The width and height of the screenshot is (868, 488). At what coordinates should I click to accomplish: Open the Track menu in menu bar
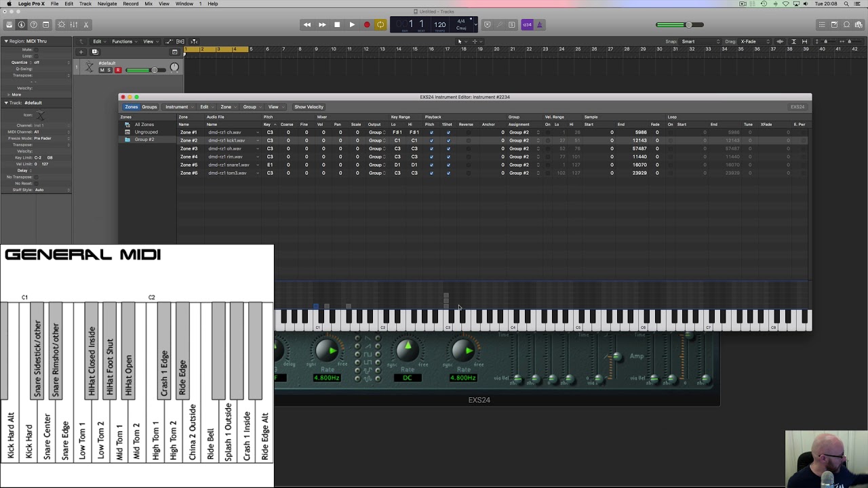pos(85,4)
